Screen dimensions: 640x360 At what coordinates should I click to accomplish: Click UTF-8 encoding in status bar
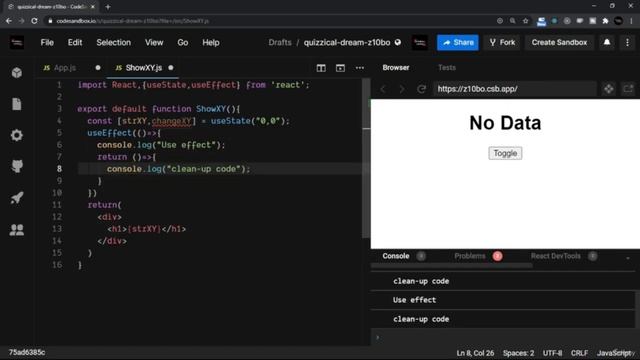(x=552, y=353)
